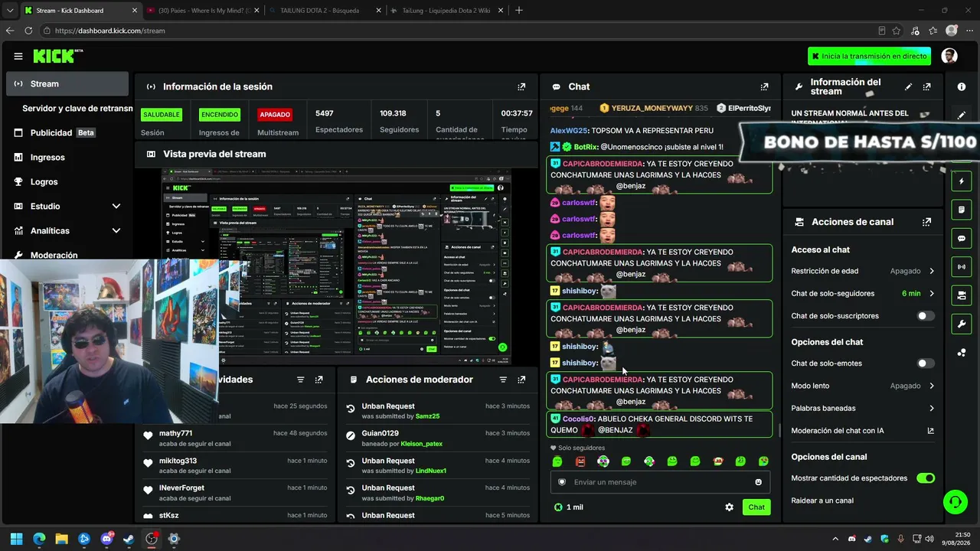The width and height of the screenshot is (980, 551).
Task: Click the green headset support bubble
Action: (955, 502)
